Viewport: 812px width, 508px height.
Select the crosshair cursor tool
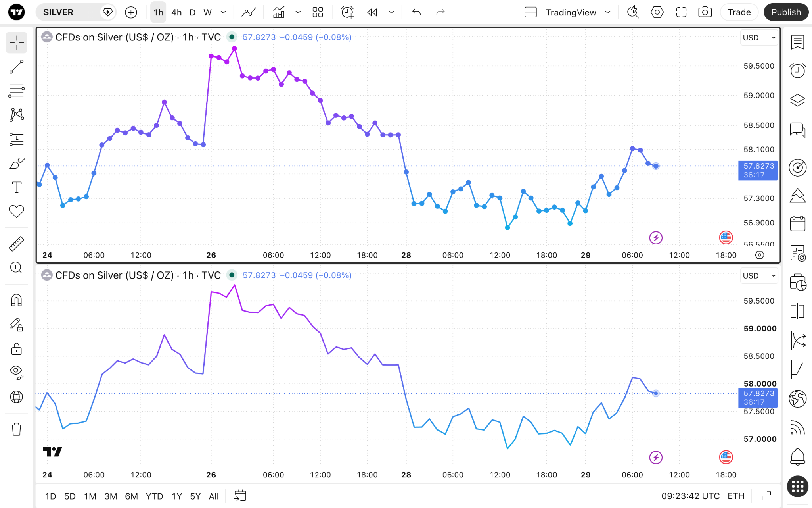tap(17, 43)
